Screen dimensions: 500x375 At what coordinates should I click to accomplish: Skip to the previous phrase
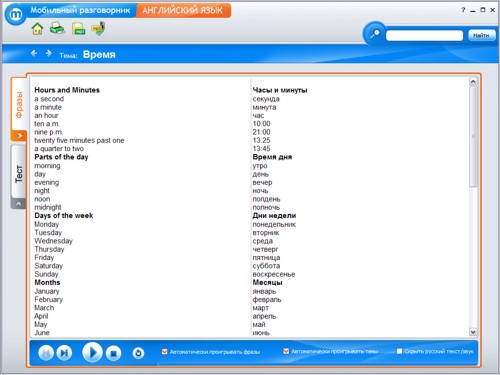point(46,353)
